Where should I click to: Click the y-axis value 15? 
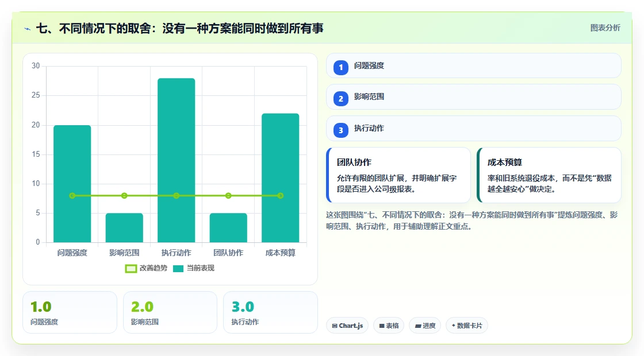tap(36, 154)
